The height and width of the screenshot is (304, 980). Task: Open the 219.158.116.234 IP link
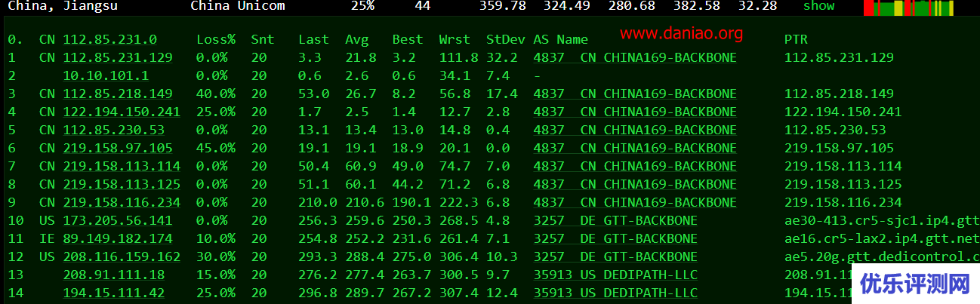tap(122, 202)
